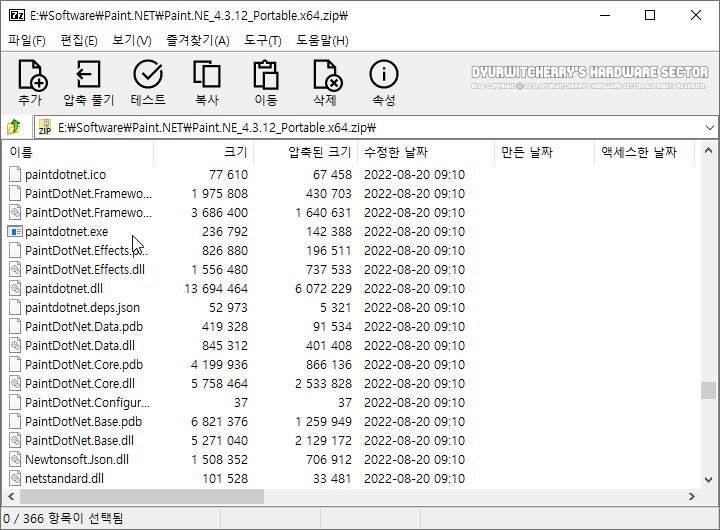Click the status bar text 0 / 366 항목이 선택됨
Image resolution: width=720 pixels, height=530 pixels.
click(63, 519)
